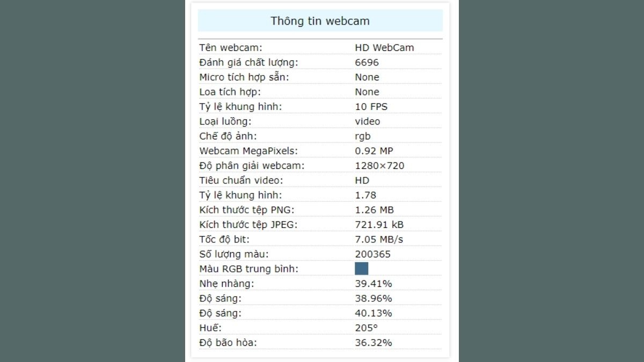
Task: Click the "Loa tích hợp:" row label
Action: tap(230, 92)
